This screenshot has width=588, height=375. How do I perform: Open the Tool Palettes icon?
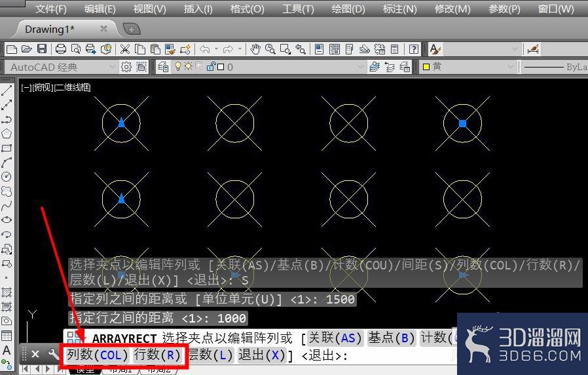(x=349, y=49)
